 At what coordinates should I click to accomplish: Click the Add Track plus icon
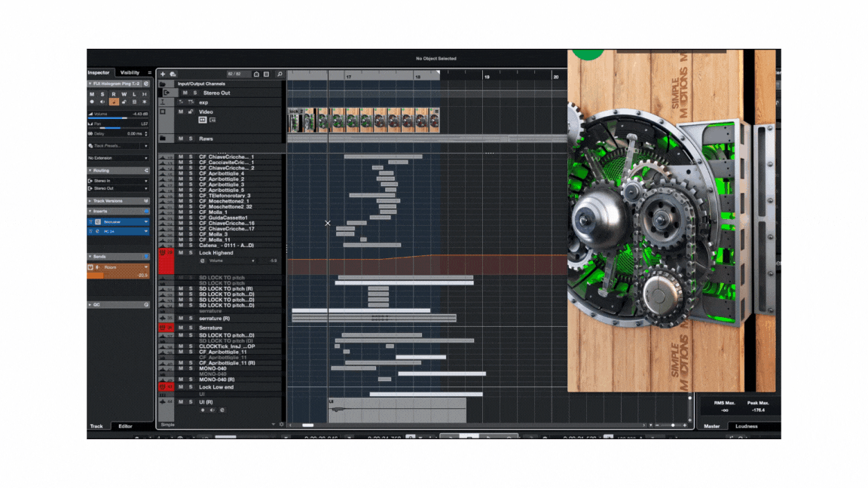[x=163, y=74]
